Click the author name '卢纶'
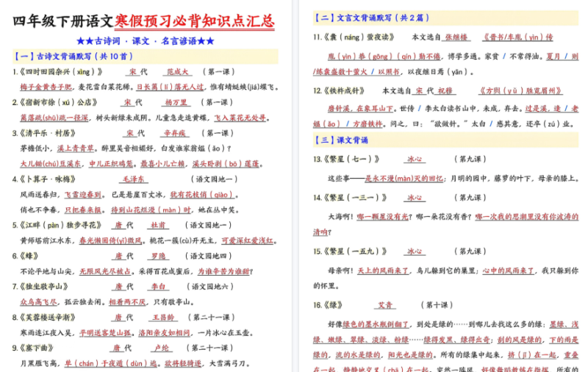This screenshot has width=588, height=372. point(162,348)
